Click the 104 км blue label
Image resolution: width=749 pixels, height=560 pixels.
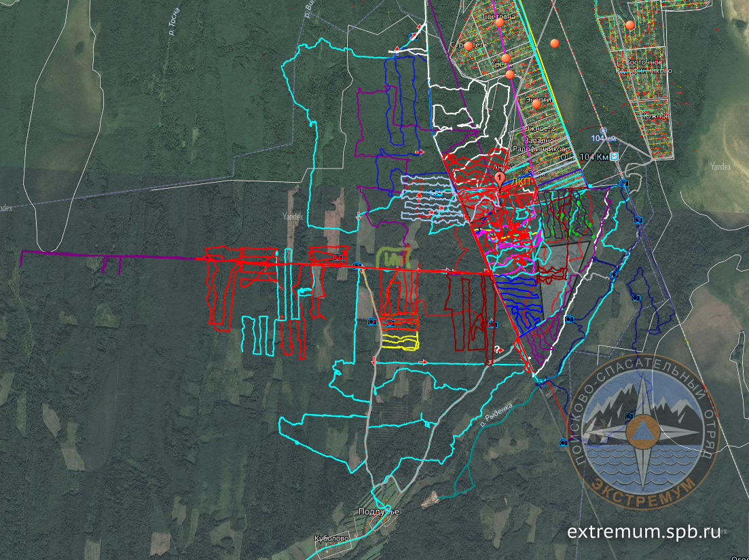coord(603,138)
